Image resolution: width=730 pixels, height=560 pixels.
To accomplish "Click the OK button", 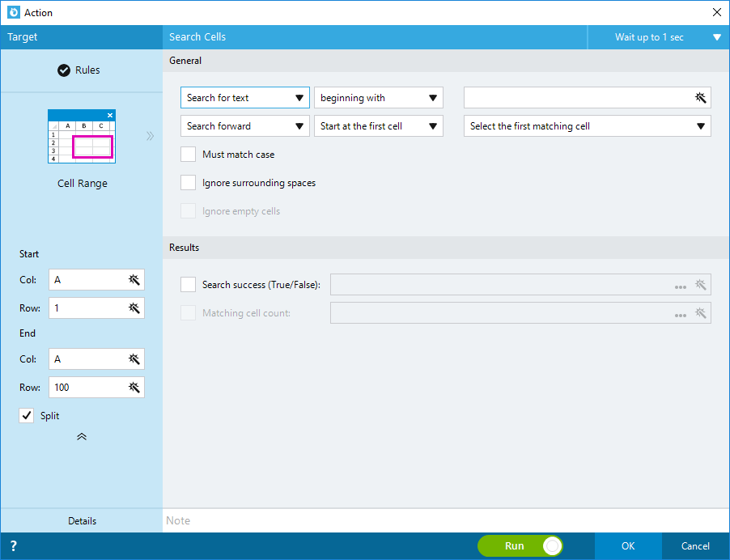I will pyautogui.click(x=628, y=546).
